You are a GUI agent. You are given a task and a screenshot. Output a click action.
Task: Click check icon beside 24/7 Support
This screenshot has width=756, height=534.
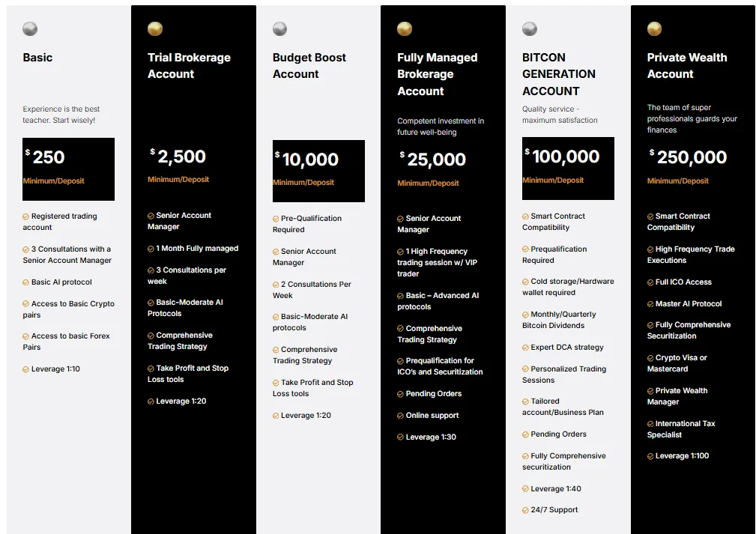click(x=526, y=510)
